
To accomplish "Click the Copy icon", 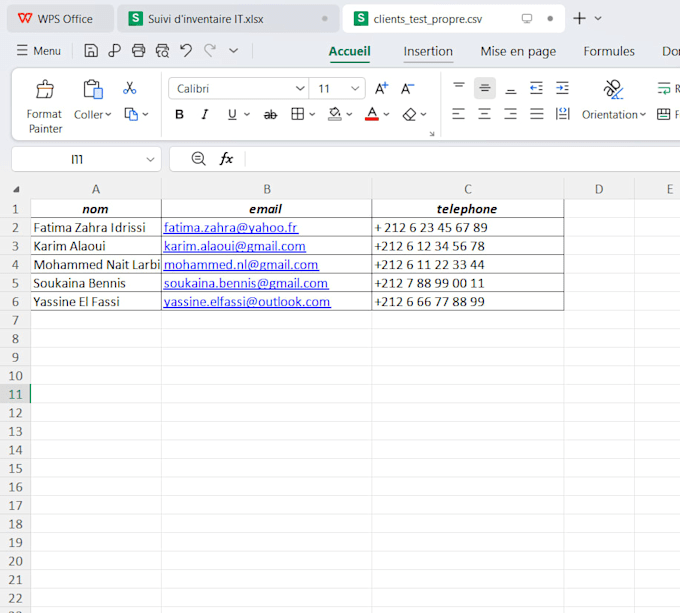I will [131, 114].
